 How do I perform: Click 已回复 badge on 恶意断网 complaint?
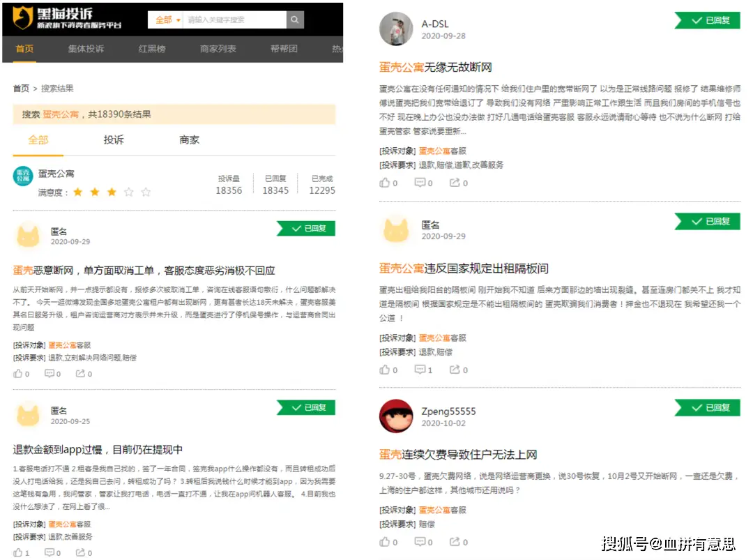point(306,229)
